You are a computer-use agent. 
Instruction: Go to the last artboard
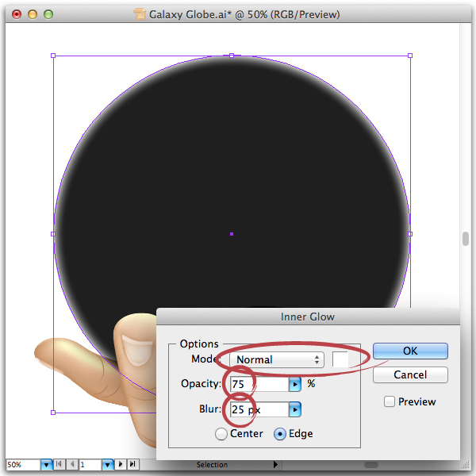[x=133, y=464]
